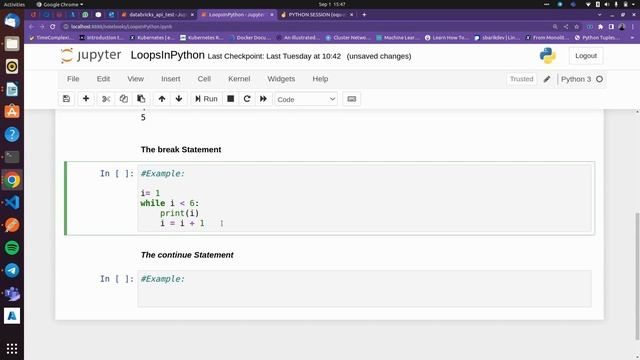The height and width of the screenshot is (360, 640).
Task: Reload the page in Chrome
Action: 53,27
